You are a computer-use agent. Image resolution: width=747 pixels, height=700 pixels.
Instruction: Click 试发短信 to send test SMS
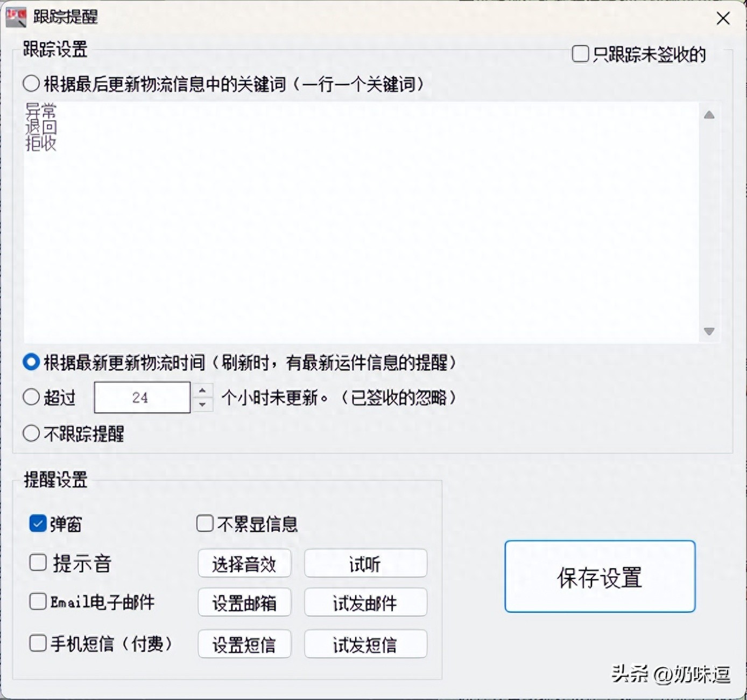[365, 644]
